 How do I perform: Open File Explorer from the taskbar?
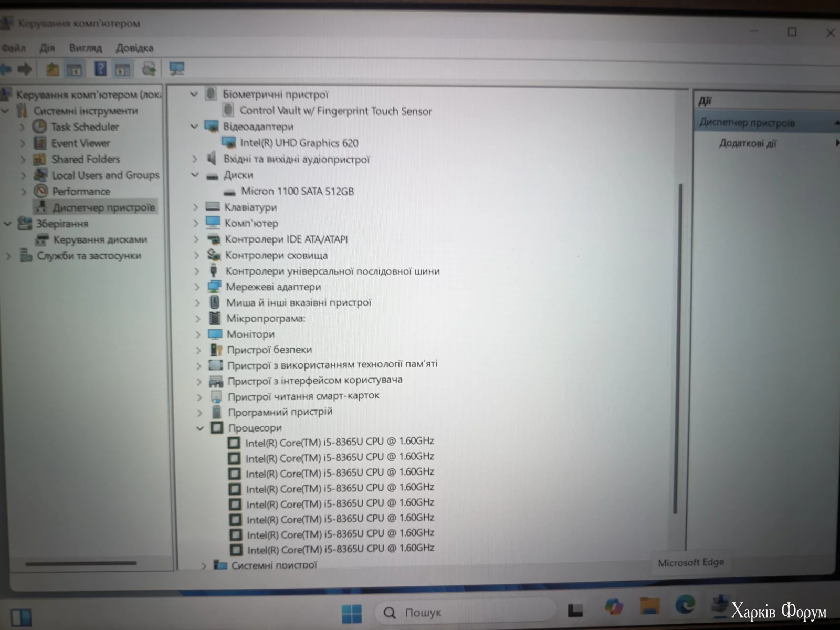649,606
